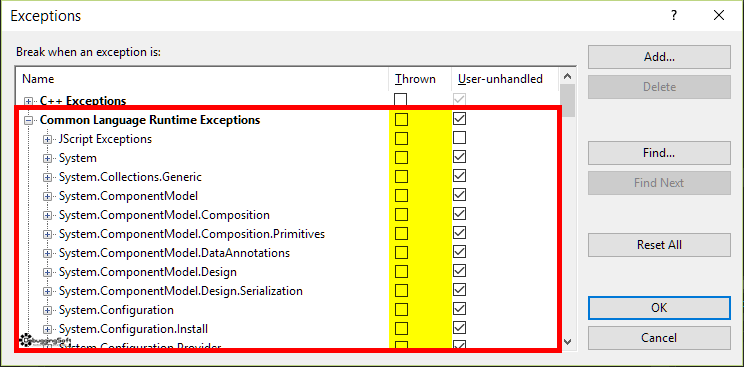
Task: Check Thrown for System.ComponentModel.Design row
Action: pos(401,271)
